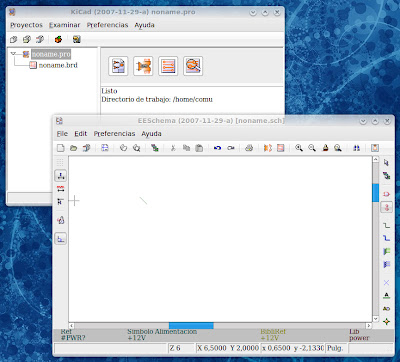The height and width of the screenshot is (362, 400).
Task: Open the Proyectos menu in KiCad
Action: [x=26, y=25]
